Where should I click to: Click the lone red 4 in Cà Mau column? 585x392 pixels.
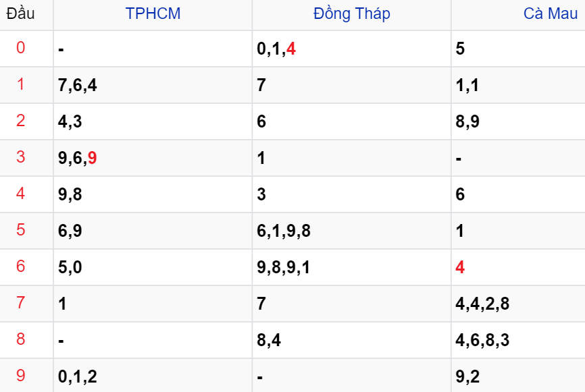tap(460, 267)
